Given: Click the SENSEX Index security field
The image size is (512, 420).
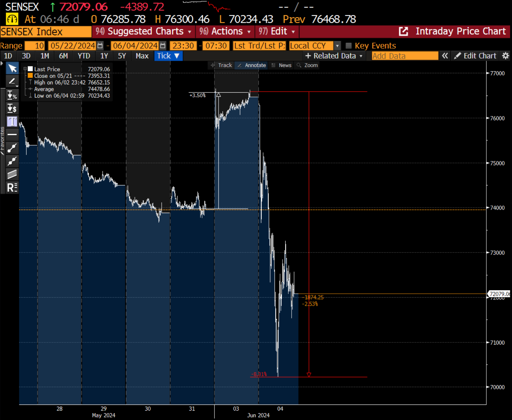Looking at the screenshot, I should [46, 32].
